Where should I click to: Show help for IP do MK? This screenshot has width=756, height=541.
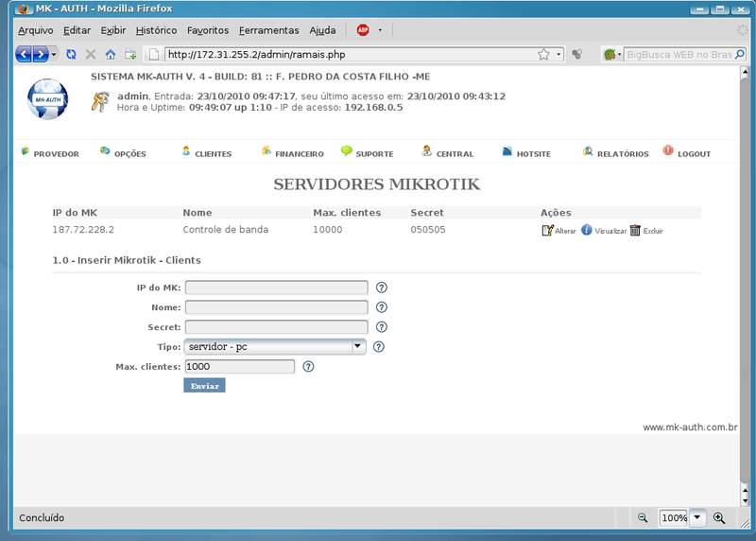[x=382, y=288]
